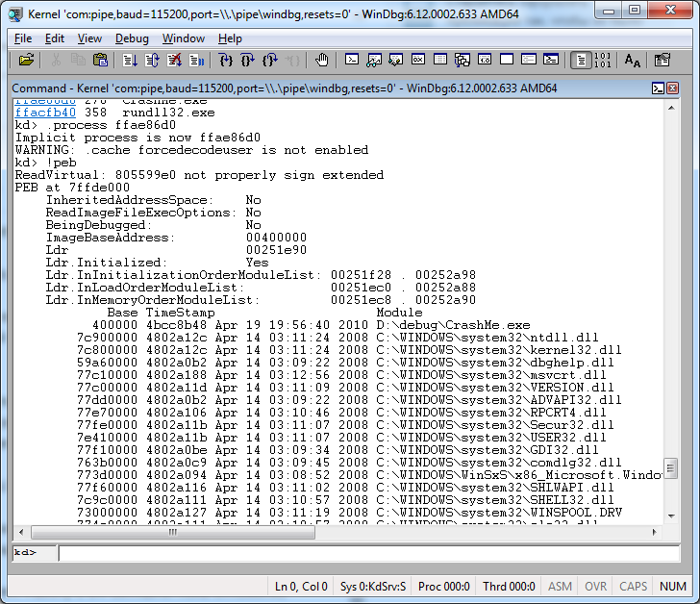The image size is (700, 604).
Task: Click the horizontal scrollbar thumb
Action: click(x=173, y=532)
